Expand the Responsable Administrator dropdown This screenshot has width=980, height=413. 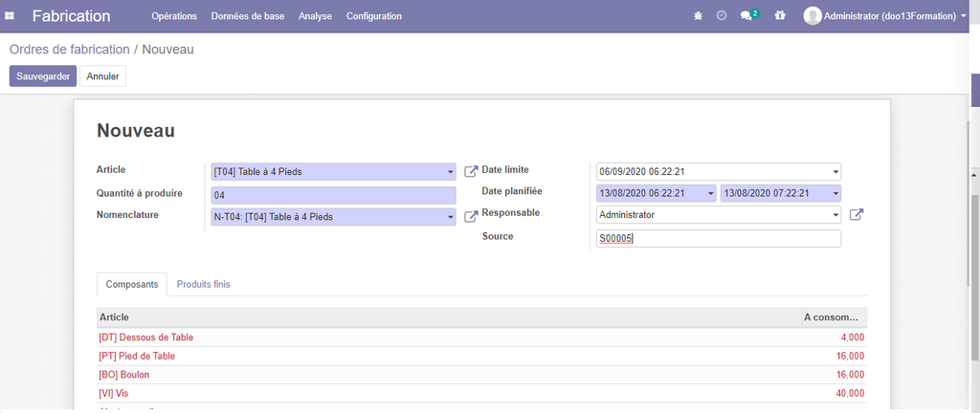click(835, 215)
